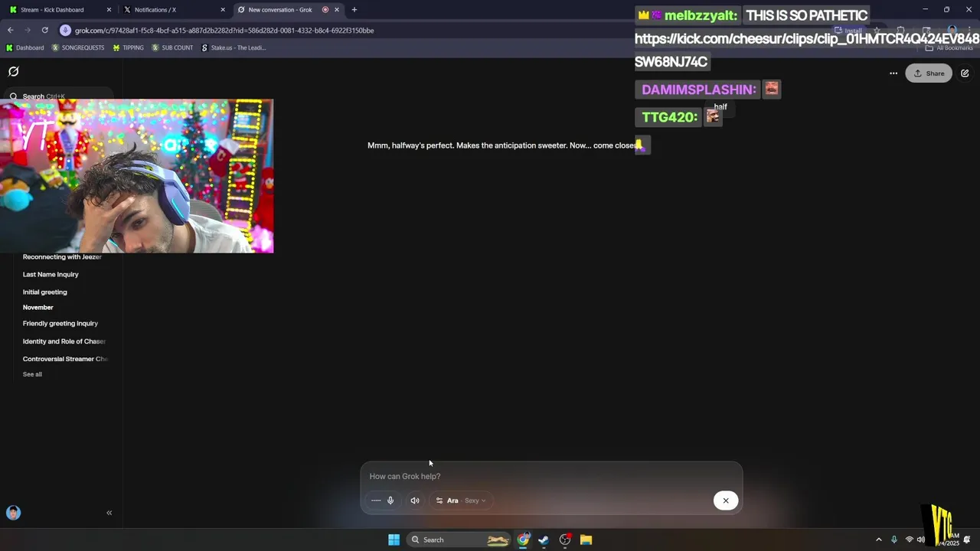The image size is (980, 551).
Task: Open the 'Controversial Streamer Che' conversation
Action: pos(65,359)
